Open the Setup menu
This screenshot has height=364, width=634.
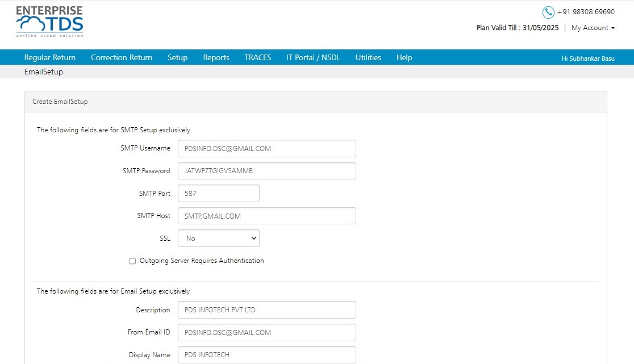[177, 57]
